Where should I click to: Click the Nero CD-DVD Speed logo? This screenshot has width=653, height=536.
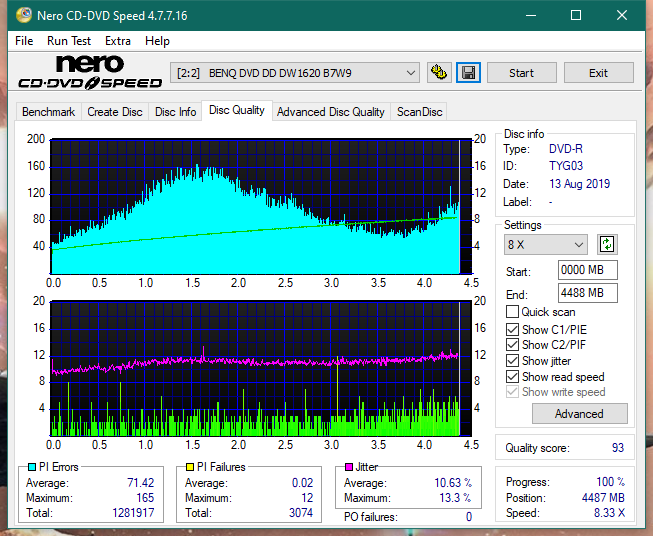(x=90, y=73)
